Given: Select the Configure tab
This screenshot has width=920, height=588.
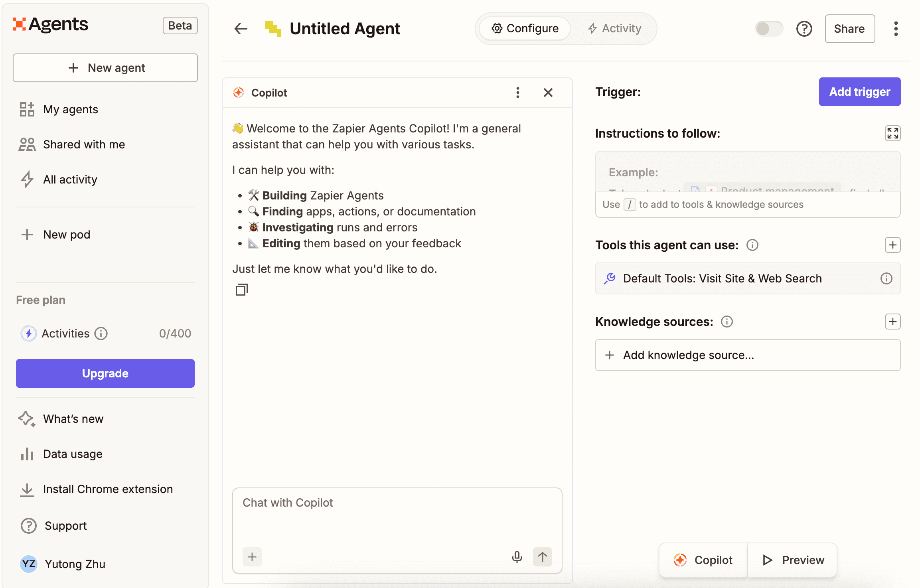Looking at the screenshot, I should click(525, 29).
